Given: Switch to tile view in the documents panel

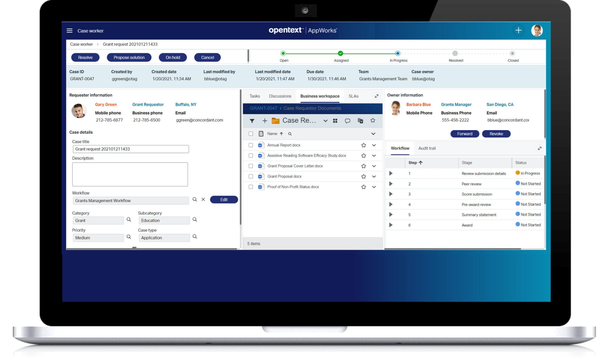Looking at the screenshot, I should (335, 121).
